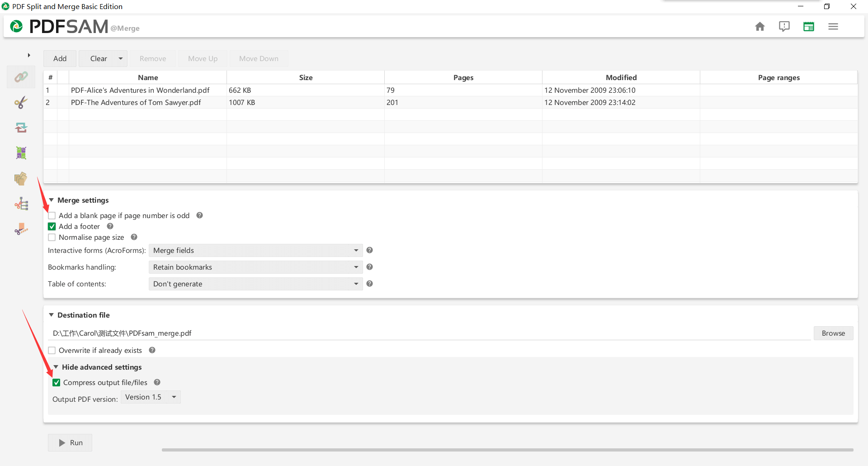
Task: Open the Bookmarks handling dropdown
Action: pos(255,267)
